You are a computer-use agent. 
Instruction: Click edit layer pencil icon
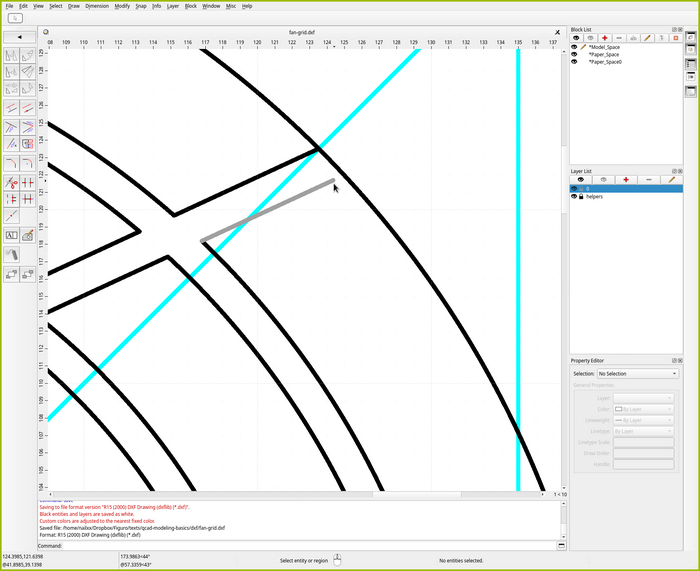point(671,179)
